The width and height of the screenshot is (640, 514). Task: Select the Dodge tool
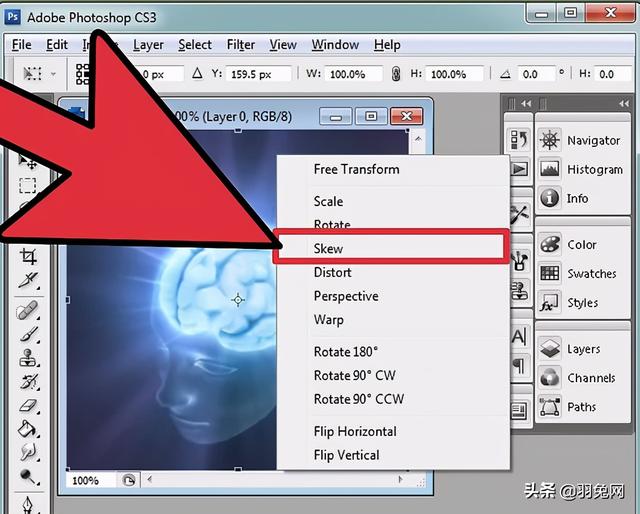point(28,476)
